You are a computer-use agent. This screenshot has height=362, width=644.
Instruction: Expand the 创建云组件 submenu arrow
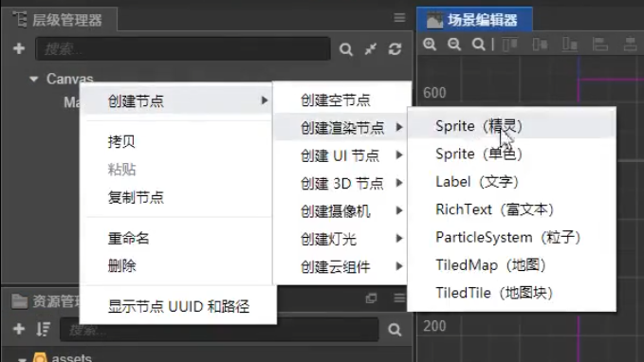point(399,266)
